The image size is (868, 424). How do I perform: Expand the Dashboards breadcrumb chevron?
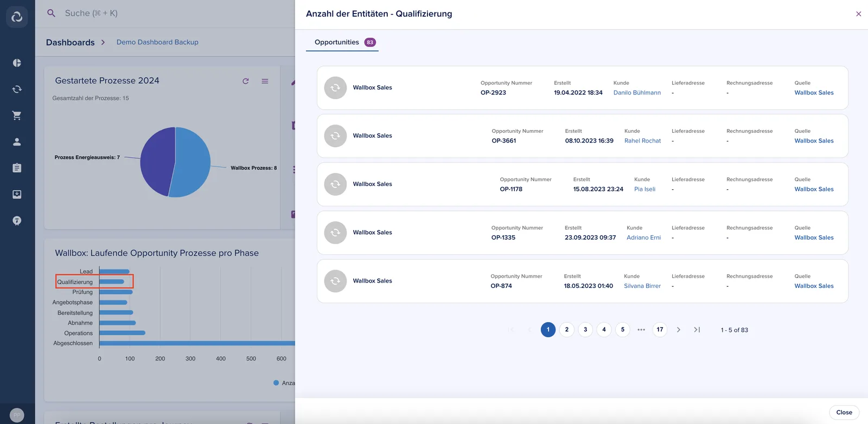pyautogui.click(x=103, y=42)
